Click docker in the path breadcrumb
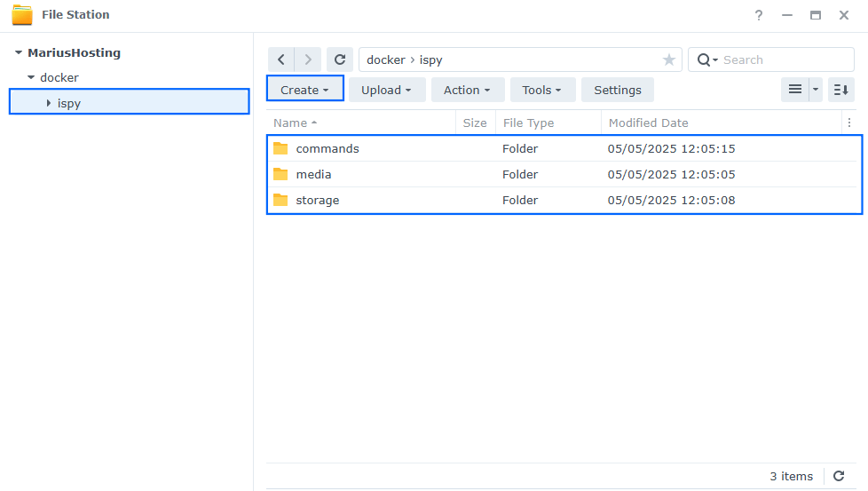Viewport: 868px width, 491px height. click(x=386, y=59)
